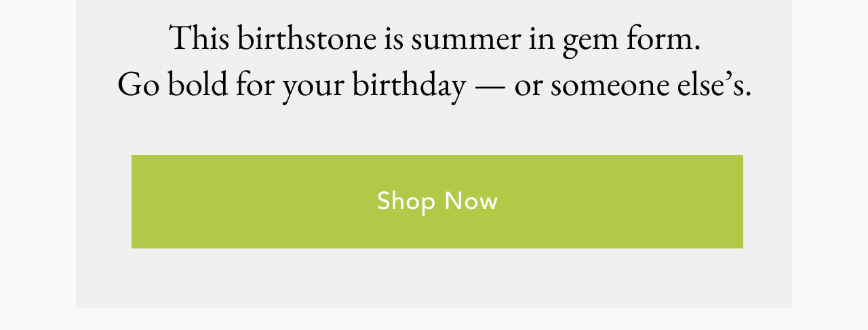This screenshot has height=330, width=868.
Task: Click the phrase 'someone else's'
Action: [651, 86]
